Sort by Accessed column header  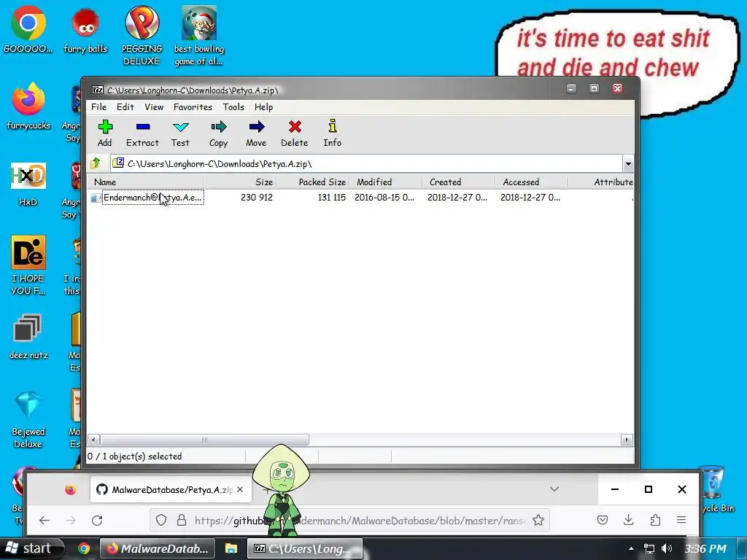pyautogui.click(x=532, y=182)
